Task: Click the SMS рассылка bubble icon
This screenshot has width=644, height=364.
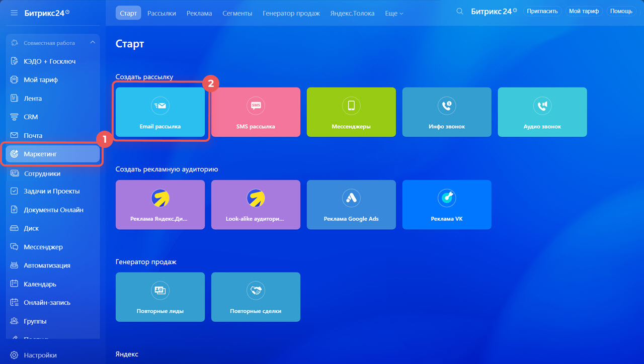Action: point(256,106)
